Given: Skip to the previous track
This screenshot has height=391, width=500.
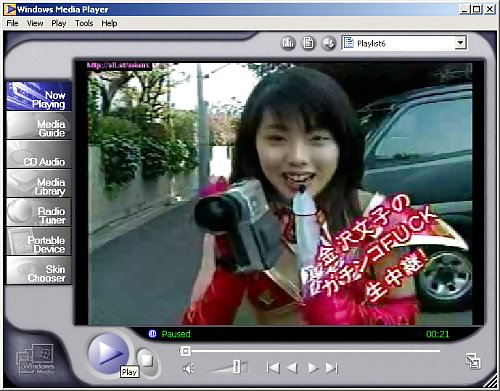Looking at the screenshot, I should pos(273,368).
